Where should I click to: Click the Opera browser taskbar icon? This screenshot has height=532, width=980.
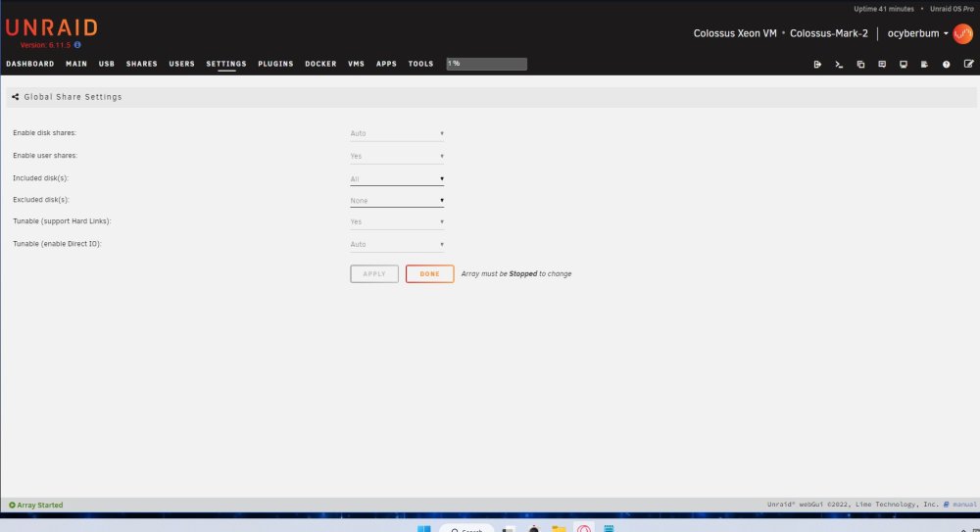(x=584, y=529)
